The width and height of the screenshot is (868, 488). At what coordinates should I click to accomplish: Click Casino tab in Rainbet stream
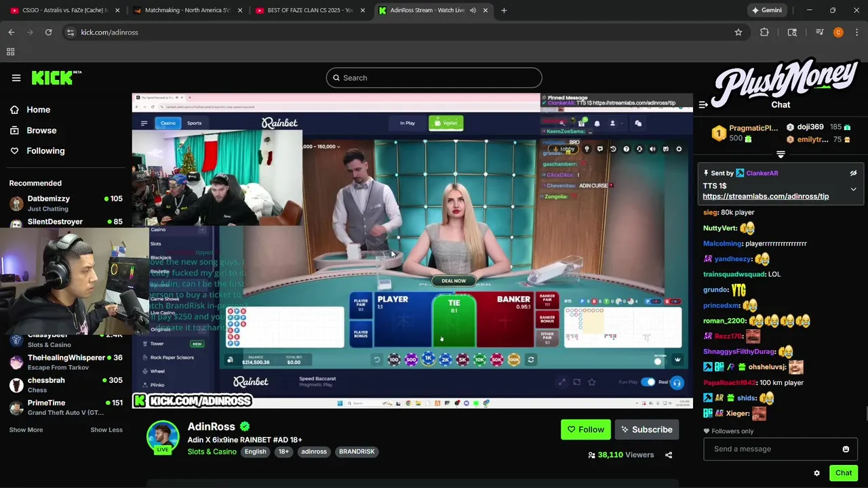pos(167,123)
